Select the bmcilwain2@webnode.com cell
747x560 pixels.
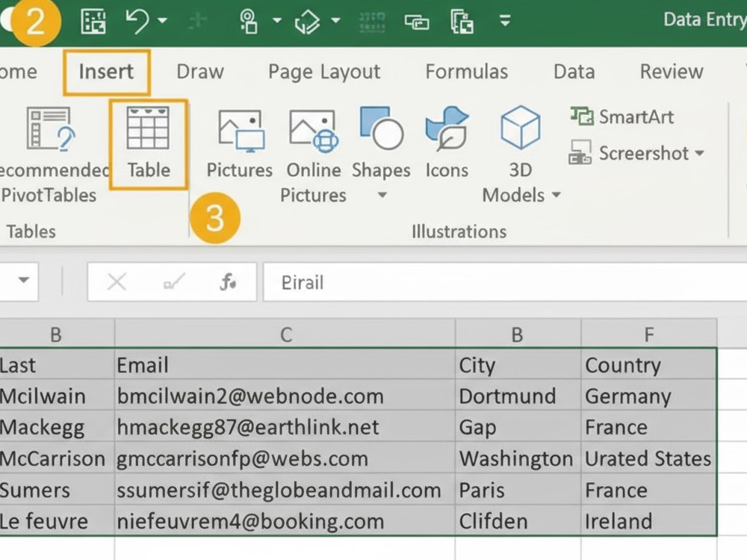(285, 396)
